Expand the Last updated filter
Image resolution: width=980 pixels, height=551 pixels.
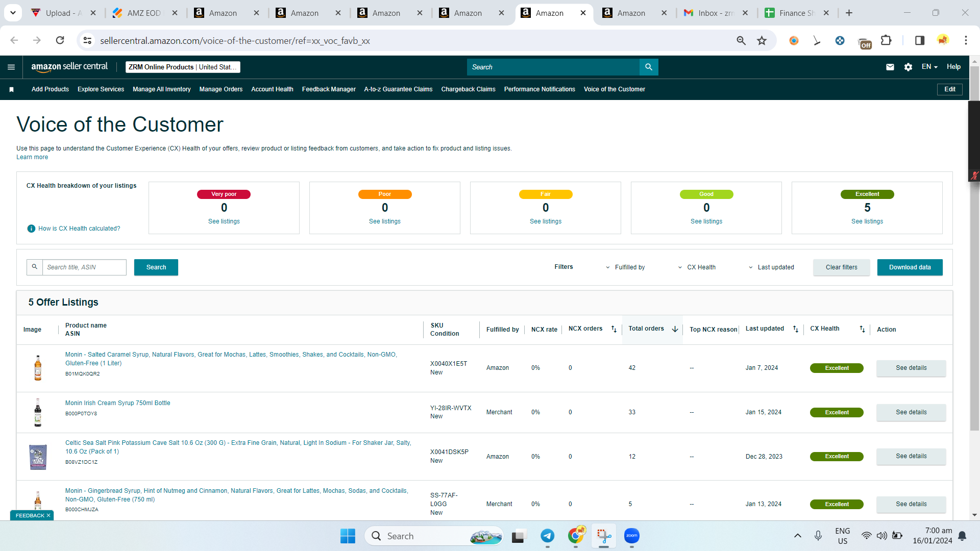(x=771, y=267)
